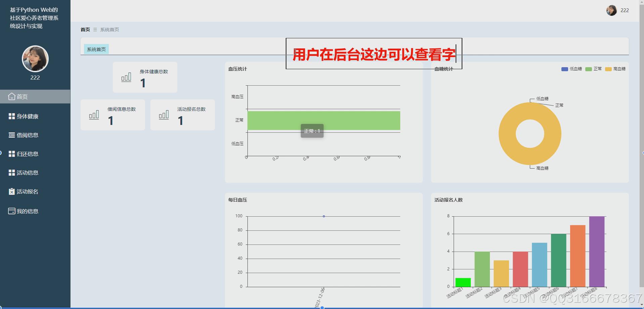Image resolution: width=644 pixels, height=309 pixels.
Task: Click the breadcrumb collapse icon next to 首页
Action: 94,30
